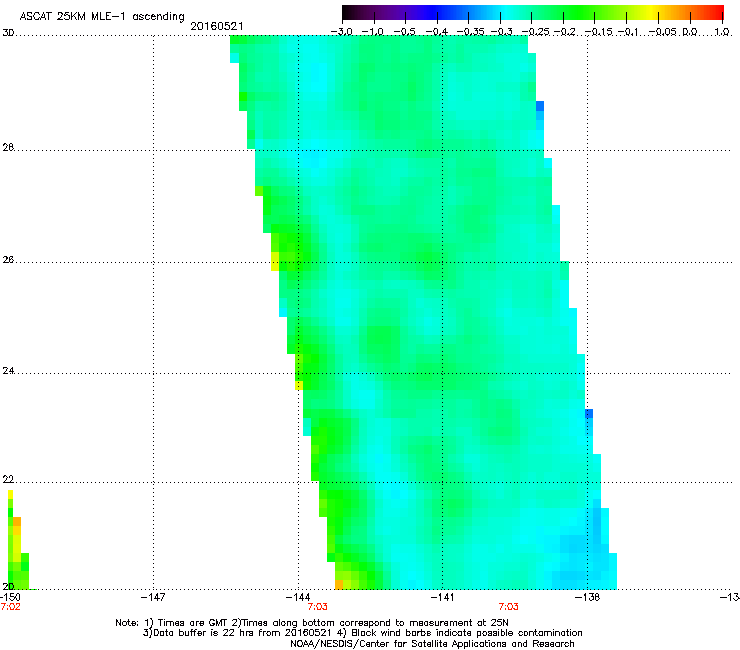The height and width of the screenshot is (650, 740).
Task: Select the -0.5 color scale label
Action: tap(404, 32)
